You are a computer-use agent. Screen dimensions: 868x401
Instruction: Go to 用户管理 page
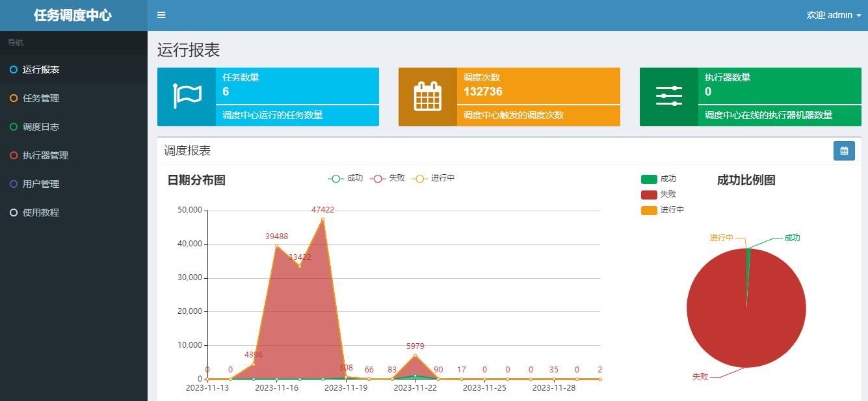point(41,184)
